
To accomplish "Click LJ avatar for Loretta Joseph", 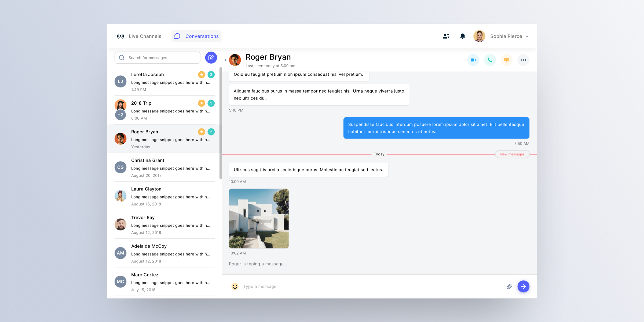I will point(120,81).
